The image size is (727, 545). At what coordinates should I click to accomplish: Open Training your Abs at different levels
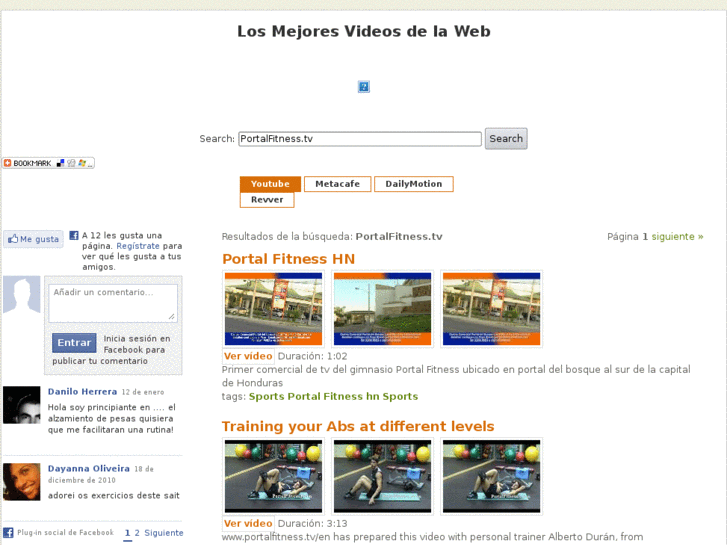coord(358,426)
